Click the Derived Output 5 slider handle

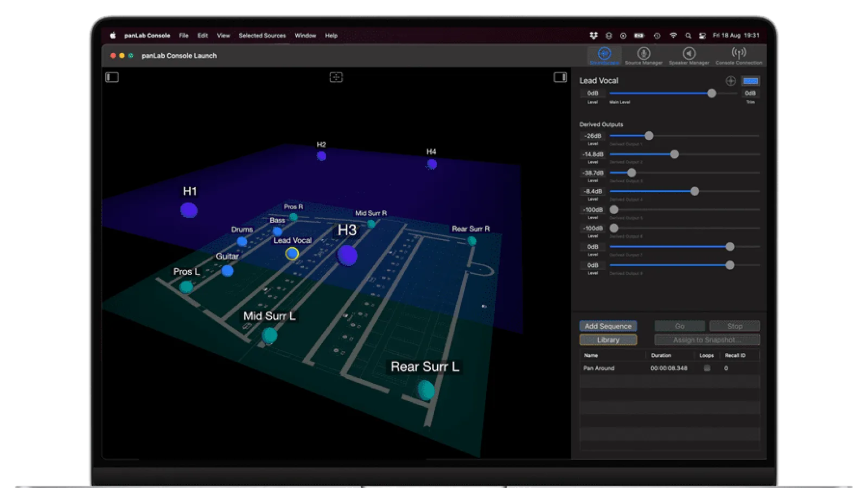point(614,210)
